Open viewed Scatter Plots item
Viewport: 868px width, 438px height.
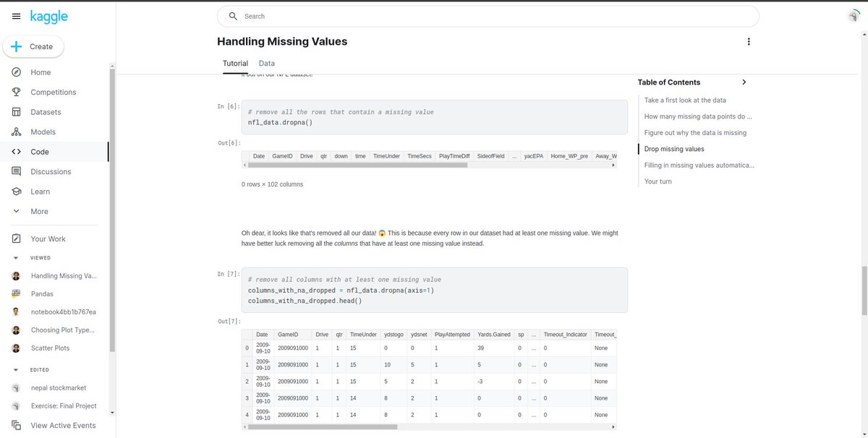click(x=50, y=348)
